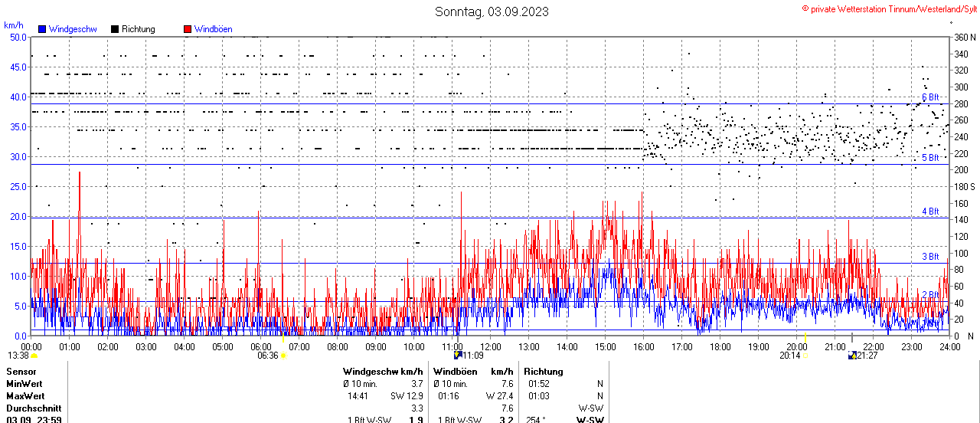Click the 20.0 value on the speed axis
980x423 pixels.
(x=18, y=216)
